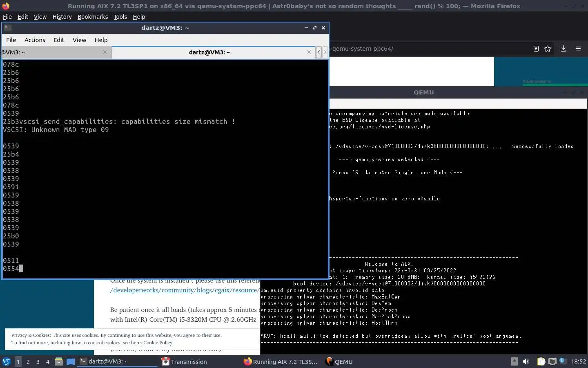
Task: Open Firefox View menu
Action: 40,17
